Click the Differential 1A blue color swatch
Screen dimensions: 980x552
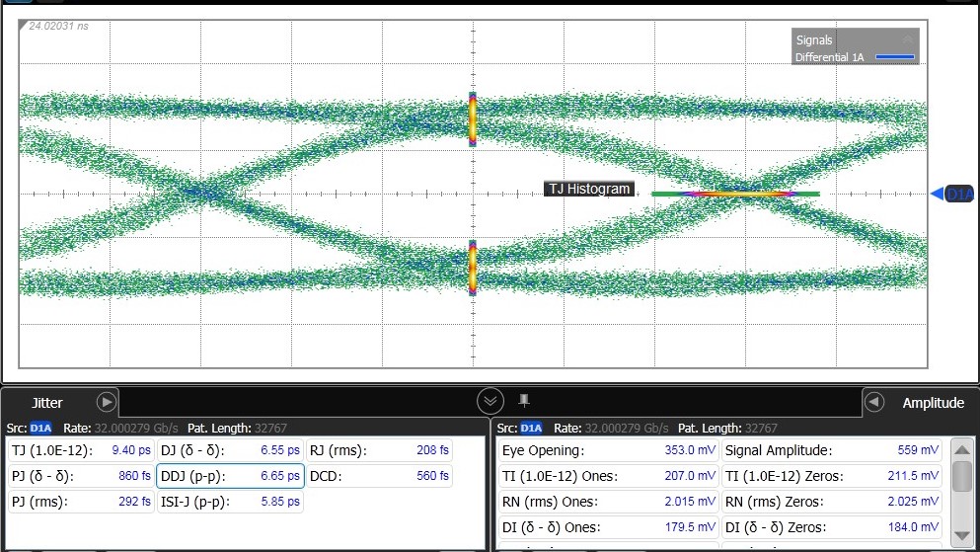(x=894, y=57)
